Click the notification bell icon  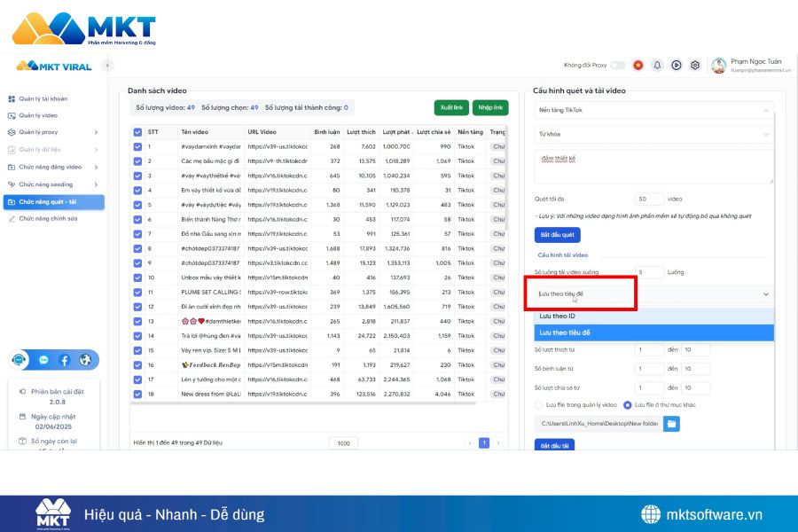coord(657,66)
